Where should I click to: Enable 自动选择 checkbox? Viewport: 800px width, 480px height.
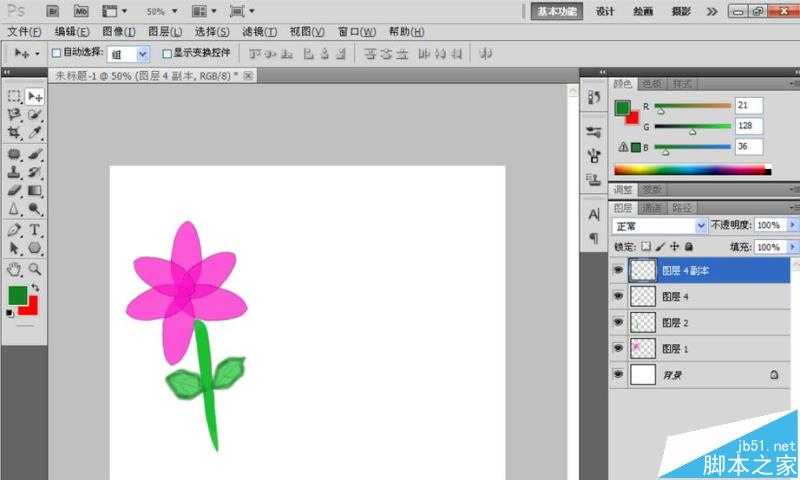tap(56, 53)
